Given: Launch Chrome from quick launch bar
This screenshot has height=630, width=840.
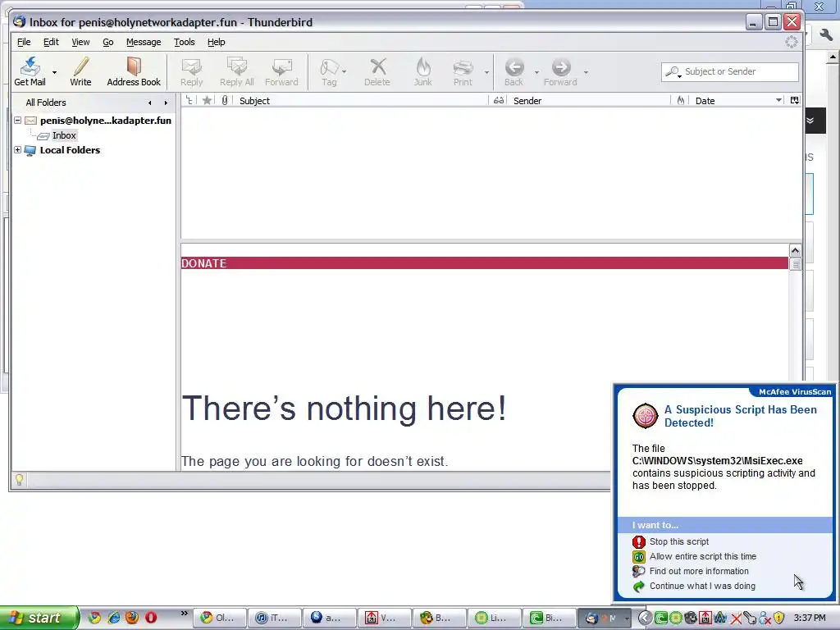Looking at the screenshot, I should (x=94, y=618).
